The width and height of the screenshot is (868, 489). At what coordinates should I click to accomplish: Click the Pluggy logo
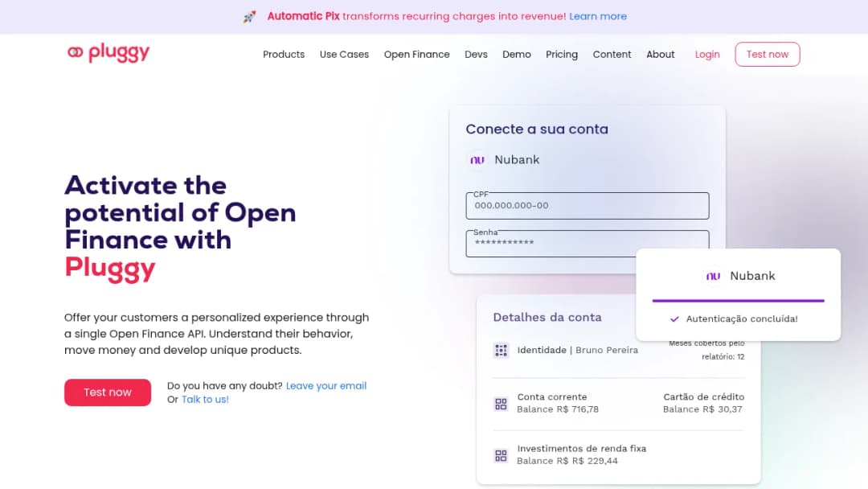coord(108,52)
